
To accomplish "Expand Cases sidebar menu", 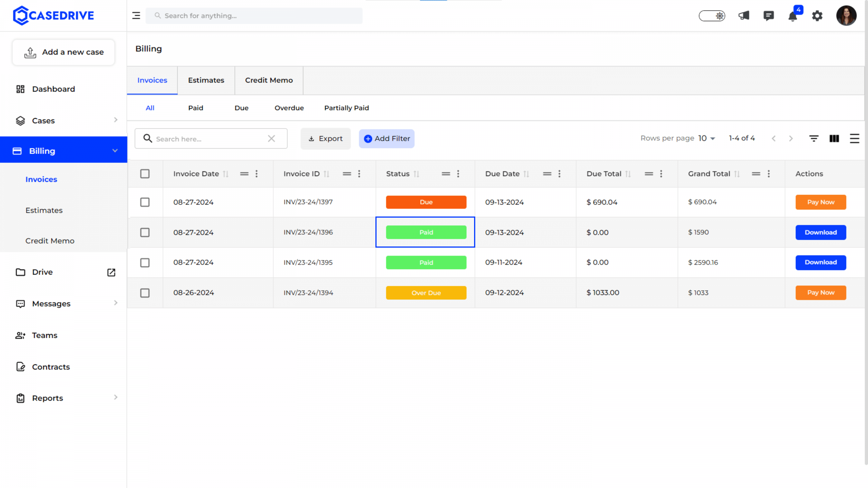I will (x=115, y=120).
